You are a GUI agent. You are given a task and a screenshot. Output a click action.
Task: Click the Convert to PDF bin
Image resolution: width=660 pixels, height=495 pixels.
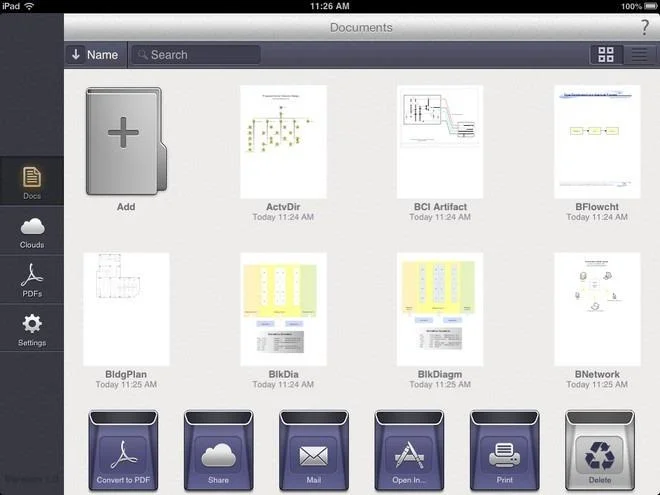pos(123,450)
